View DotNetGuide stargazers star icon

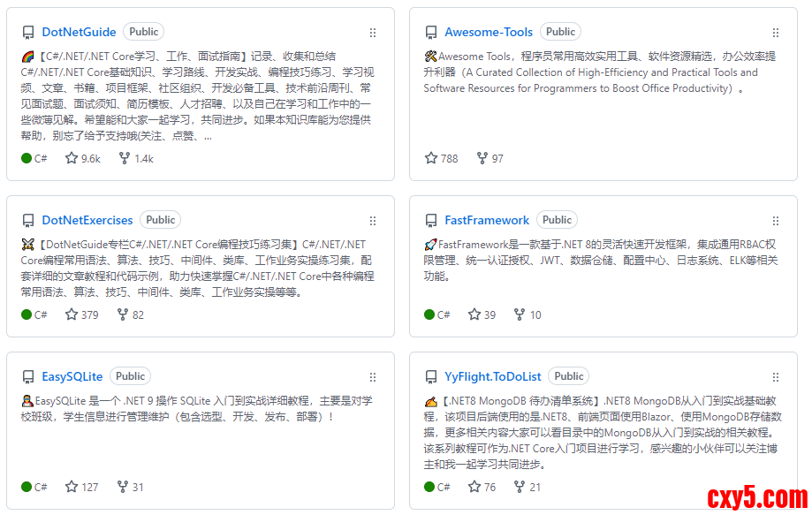[72, 158]
